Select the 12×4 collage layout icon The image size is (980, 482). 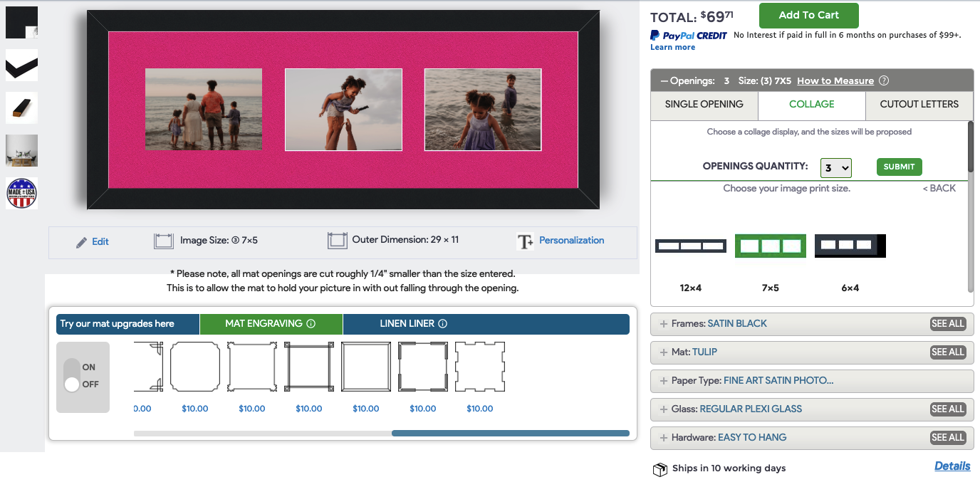coord(690,246)
